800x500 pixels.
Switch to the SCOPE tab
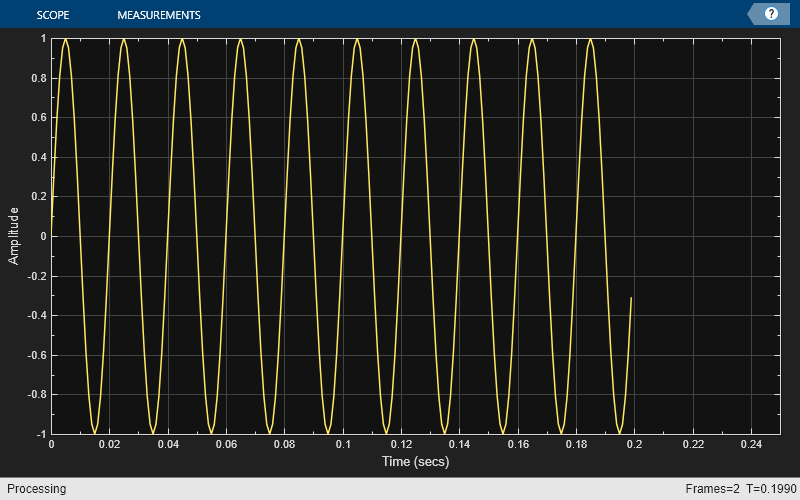[x=53, y=15]
